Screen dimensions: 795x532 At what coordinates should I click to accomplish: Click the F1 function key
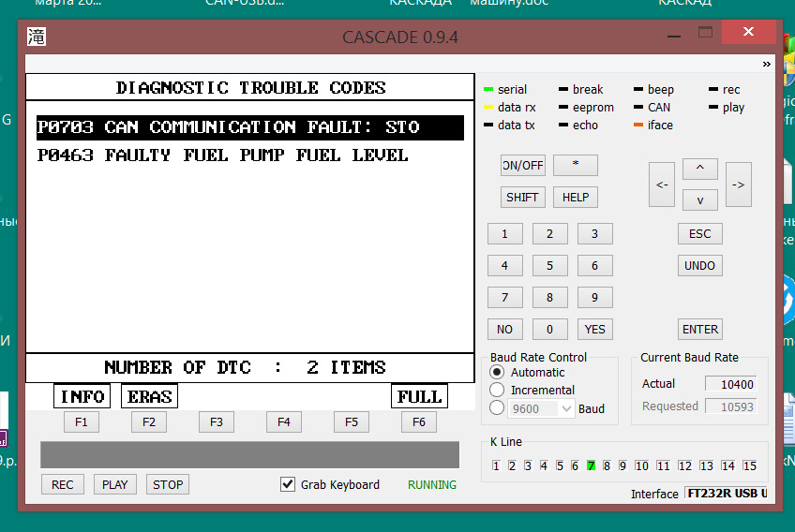coord(82,422)
